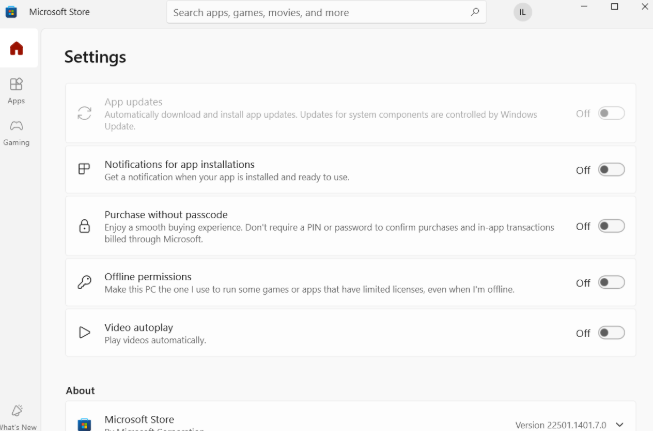653x444 pixels.
Task: Expand the Microsoft Store version details chevron
Action: [x=621, y=425]
